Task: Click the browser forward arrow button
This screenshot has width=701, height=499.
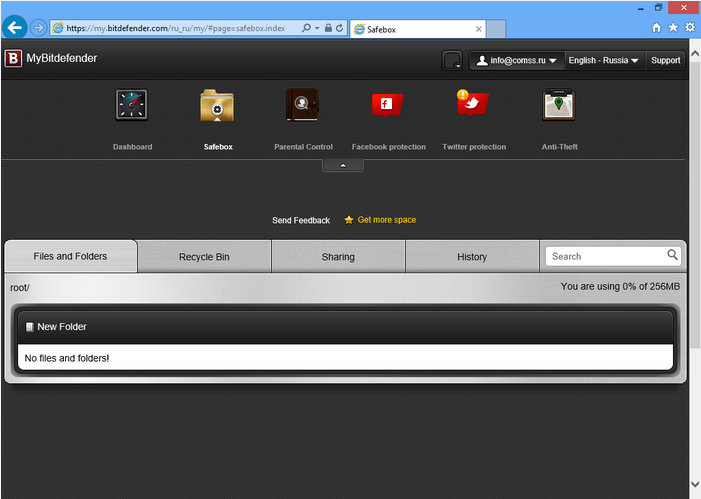Action: click(x=38, y=28)
